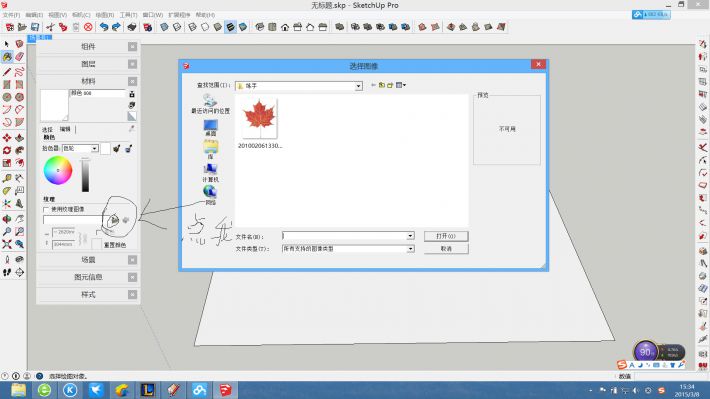Image resolution: width=710 pixels, height=399 pixels.
Task: Click the Save floppy disk icon in toolbar
Action: click(x=35, y=27)
